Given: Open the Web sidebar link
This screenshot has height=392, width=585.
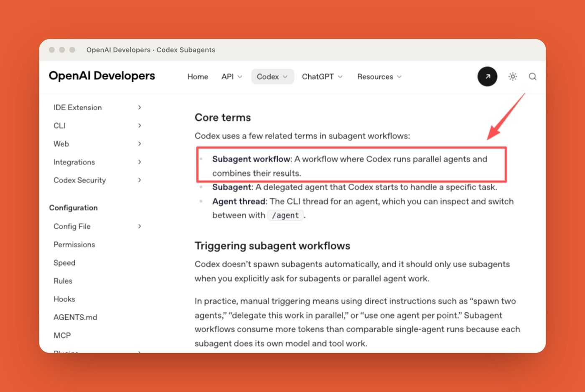Looking at the screenshot, I should coord(61,144).
